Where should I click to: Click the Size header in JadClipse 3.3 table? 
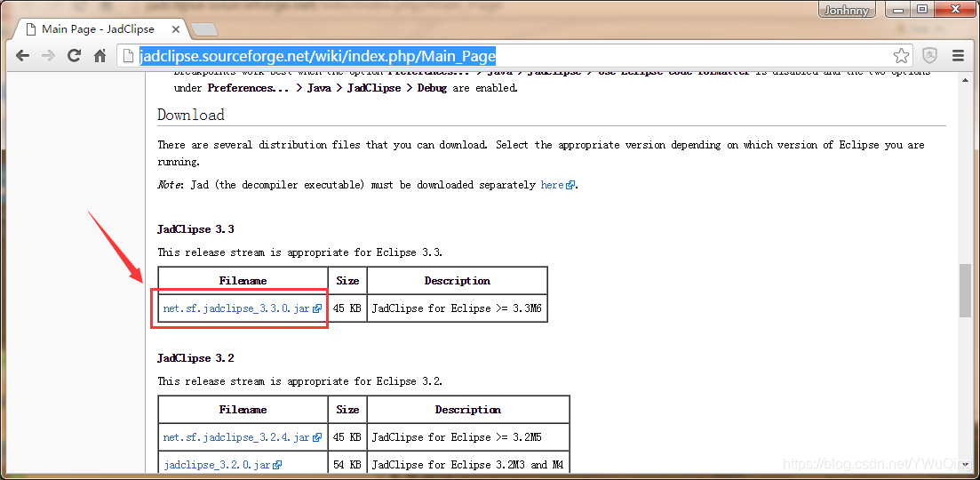point(347,281)
